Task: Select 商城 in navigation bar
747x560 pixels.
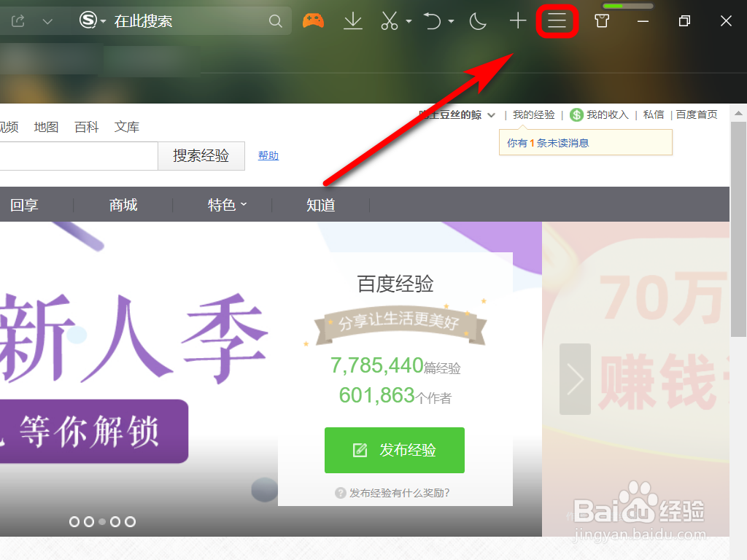Action: pyautogui.click(x=123, y=205)
